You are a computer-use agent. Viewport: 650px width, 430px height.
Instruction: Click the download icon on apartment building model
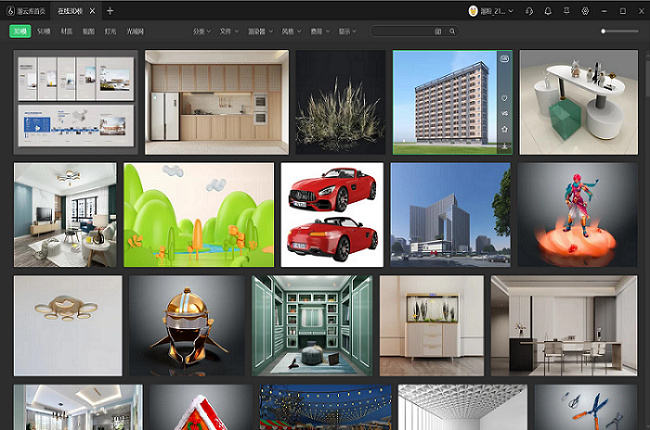click(504, 146)
